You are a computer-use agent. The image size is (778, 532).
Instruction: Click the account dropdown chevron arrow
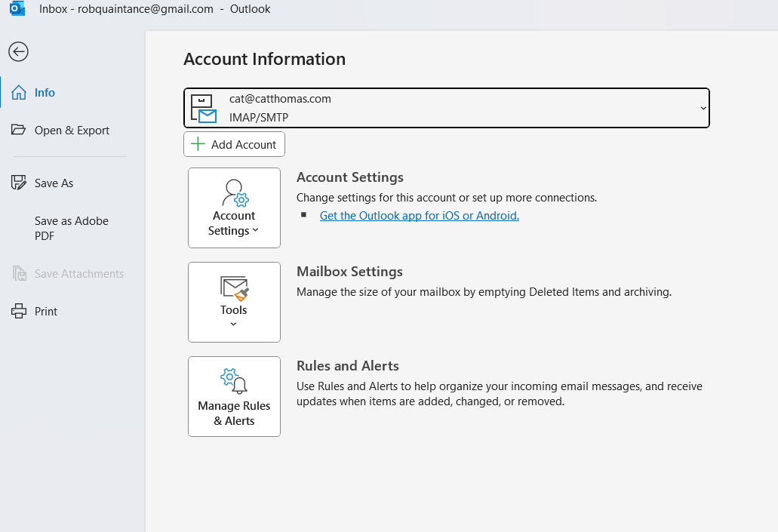point(703,108)
